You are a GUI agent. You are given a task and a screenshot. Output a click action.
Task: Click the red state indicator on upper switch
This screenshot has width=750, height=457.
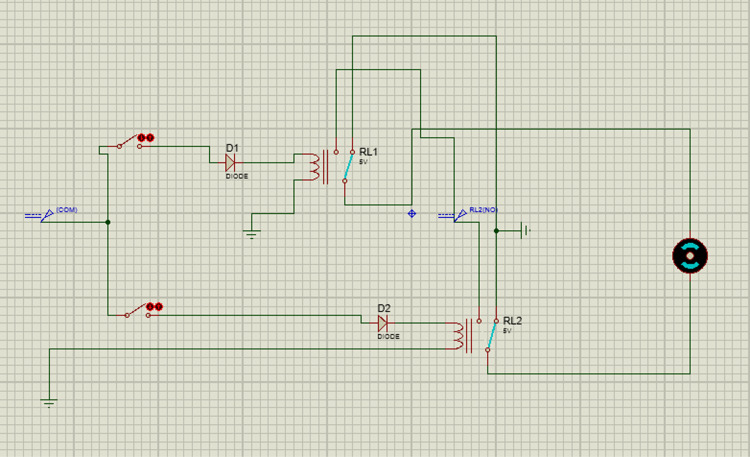[145, 137]
